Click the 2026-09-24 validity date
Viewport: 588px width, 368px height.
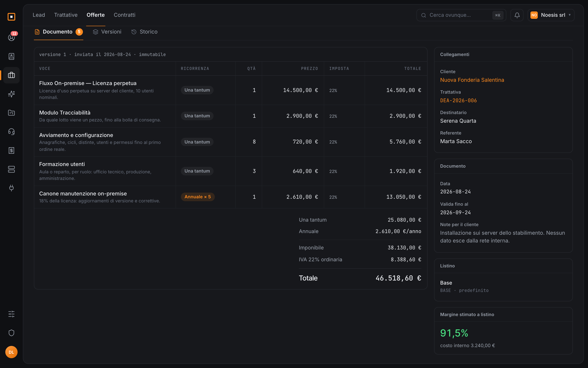click(x=455, y=212)
